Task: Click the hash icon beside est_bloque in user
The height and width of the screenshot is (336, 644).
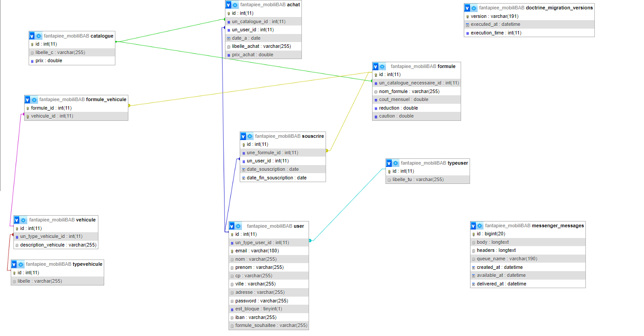Action: [x=232, y=309]
